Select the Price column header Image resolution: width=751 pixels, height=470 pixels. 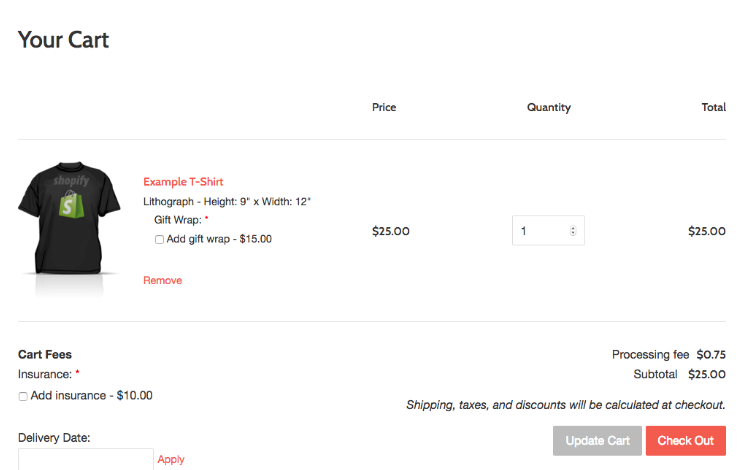tap(384, 107)
